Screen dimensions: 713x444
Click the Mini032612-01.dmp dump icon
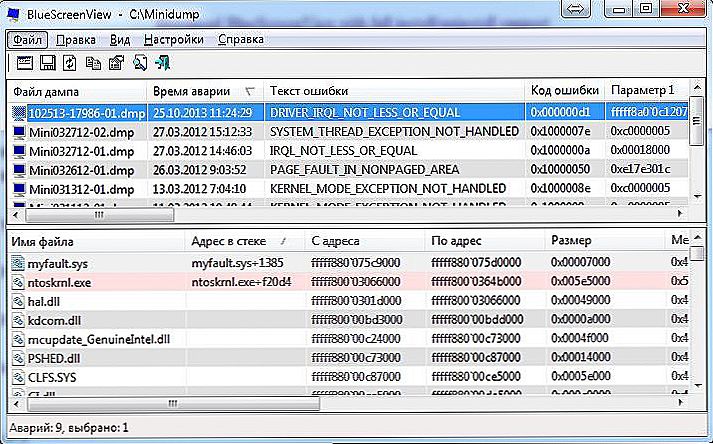(x=19, y=170)
